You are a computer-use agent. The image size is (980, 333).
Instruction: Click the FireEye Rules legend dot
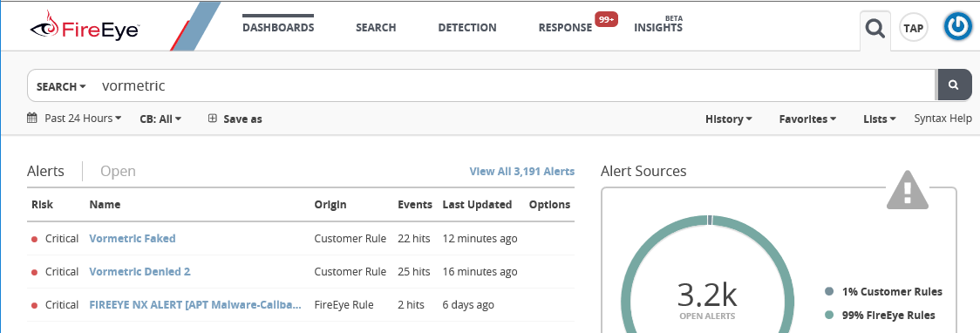pyautogui.click(x=829, y=316)
